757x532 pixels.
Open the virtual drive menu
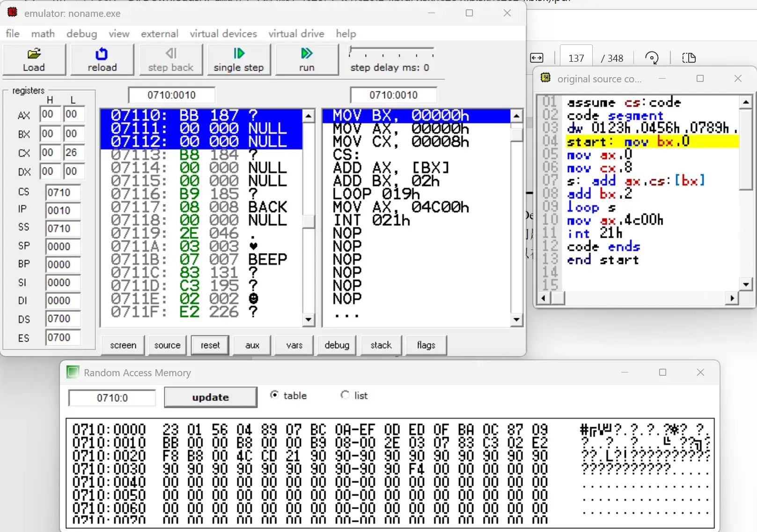point(296,34)
